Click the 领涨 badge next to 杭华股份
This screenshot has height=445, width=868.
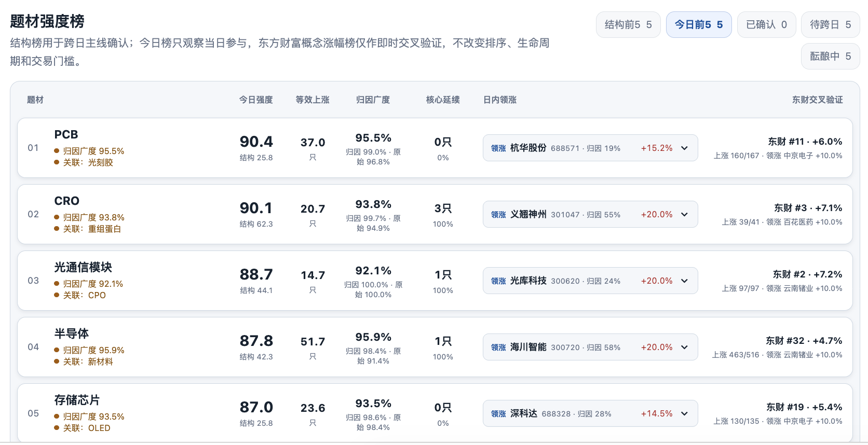coord(498,148)
